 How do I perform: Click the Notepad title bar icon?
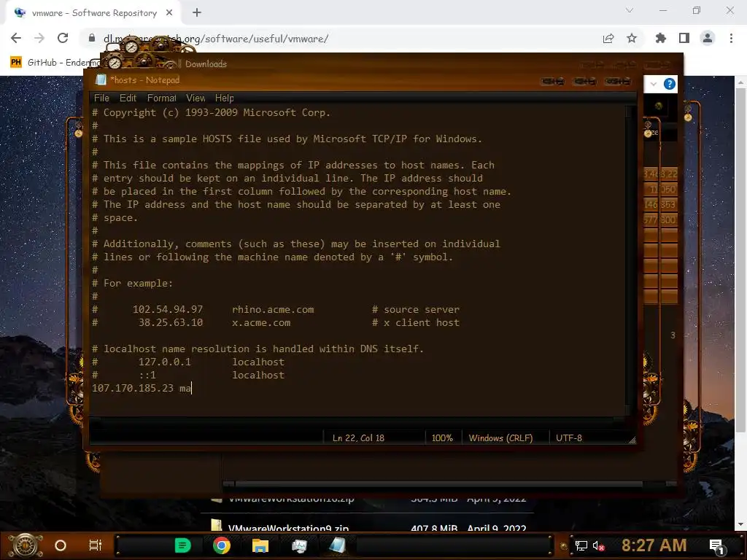[x=101, y=80]
